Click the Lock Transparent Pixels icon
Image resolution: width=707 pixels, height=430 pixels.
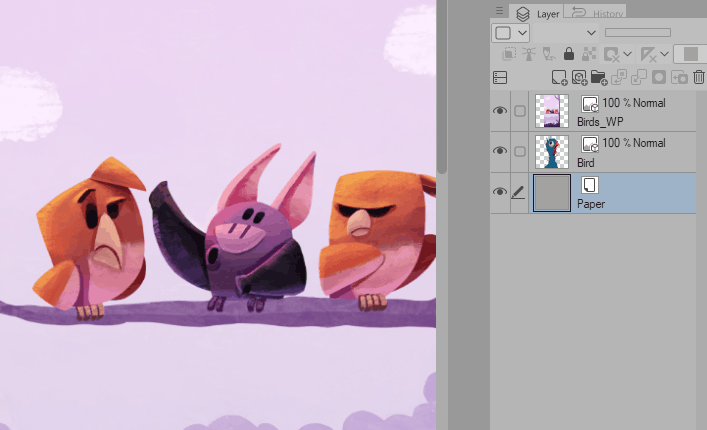point(590,54)
